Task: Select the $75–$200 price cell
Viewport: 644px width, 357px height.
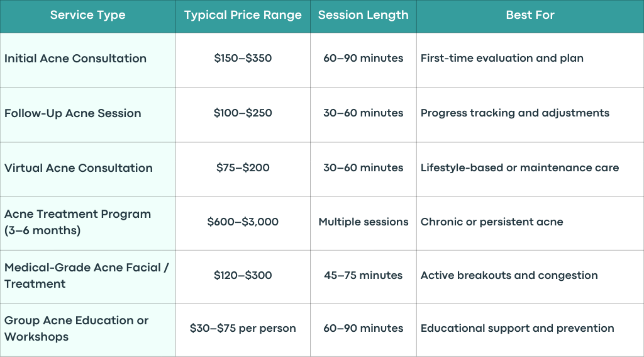Action: pos(243,167)
